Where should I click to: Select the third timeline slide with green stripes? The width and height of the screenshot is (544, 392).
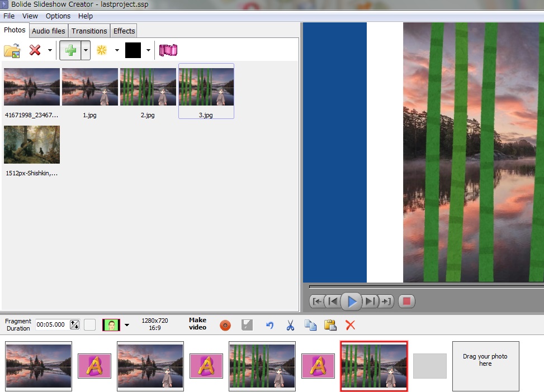262,366
